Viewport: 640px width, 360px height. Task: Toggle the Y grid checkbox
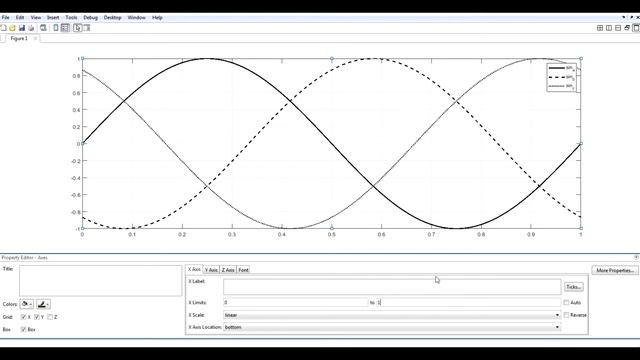click(x=37, y=317)
